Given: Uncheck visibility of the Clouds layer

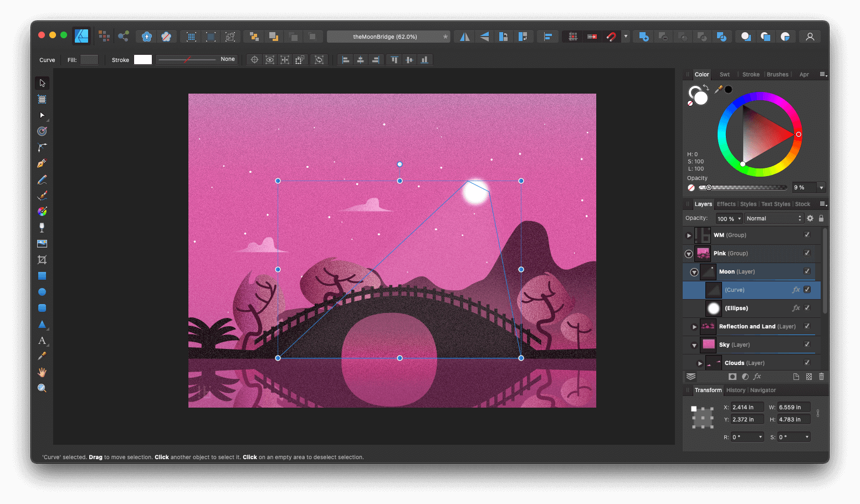Looking at the screenshot, I should (808, 362).
